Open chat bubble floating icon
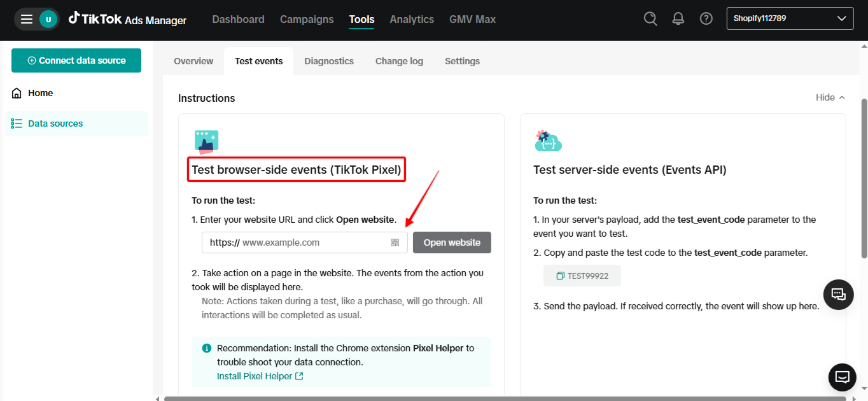Image resolution: width=868 pixels, height=401 pixels. (839, 294)
